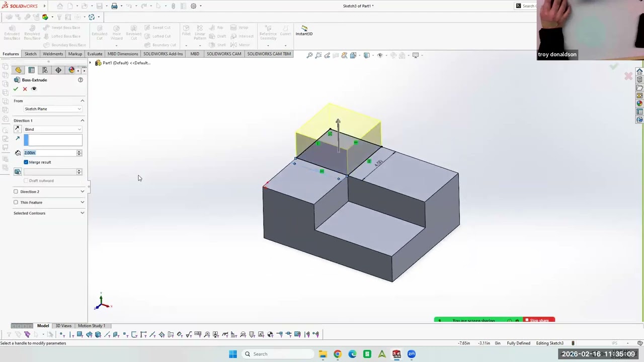Open the From Sketch Plane dropdown
This screenshot has width=644, height=362.
[53, 109]
